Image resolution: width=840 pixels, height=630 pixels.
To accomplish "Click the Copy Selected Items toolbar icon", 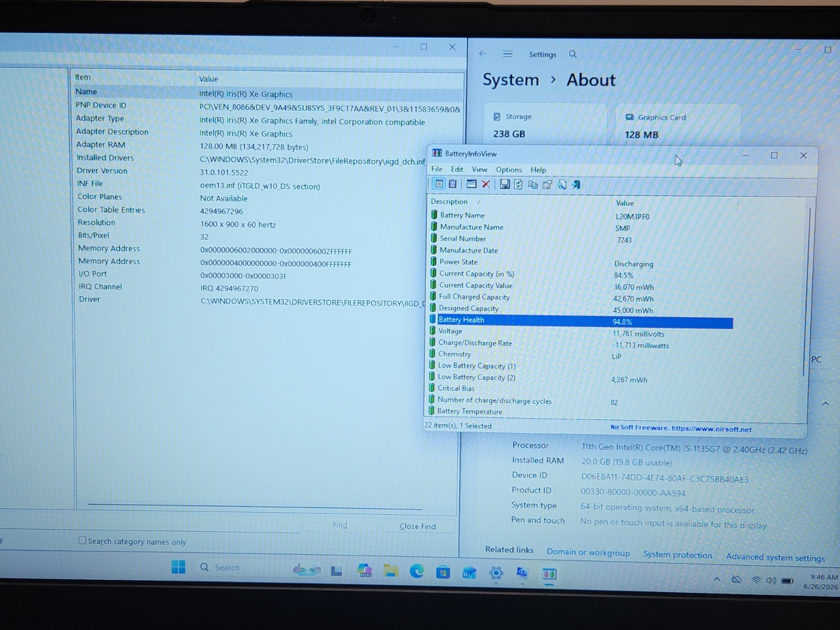I will (x=533, y=185).
